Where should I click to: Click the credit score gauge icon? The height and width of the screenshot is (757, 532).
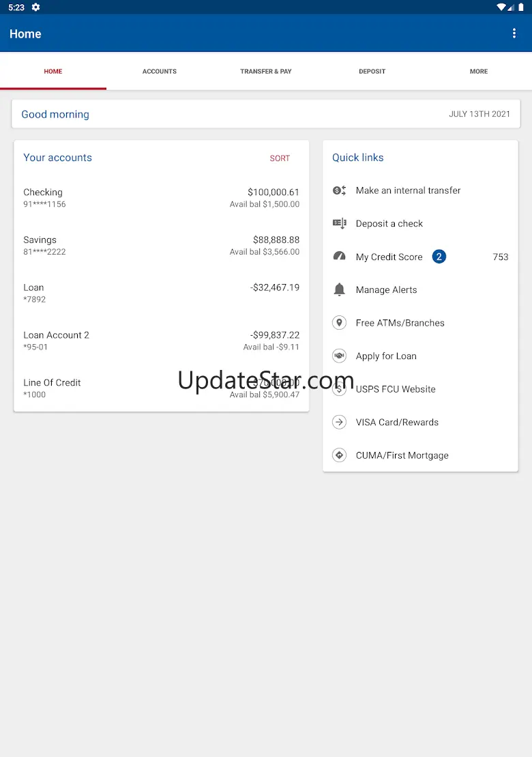point(340,257)
